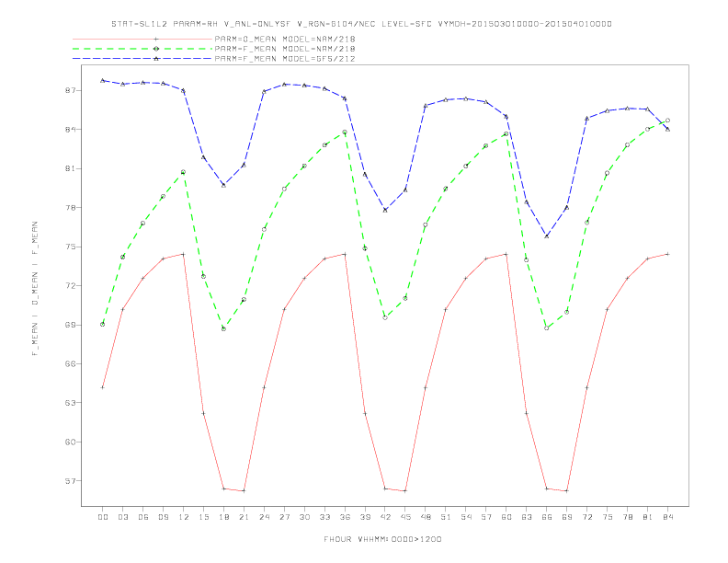Click x-axis tick label 54
This screenshot has height=563, width=728.
click(x=466, y=517)
